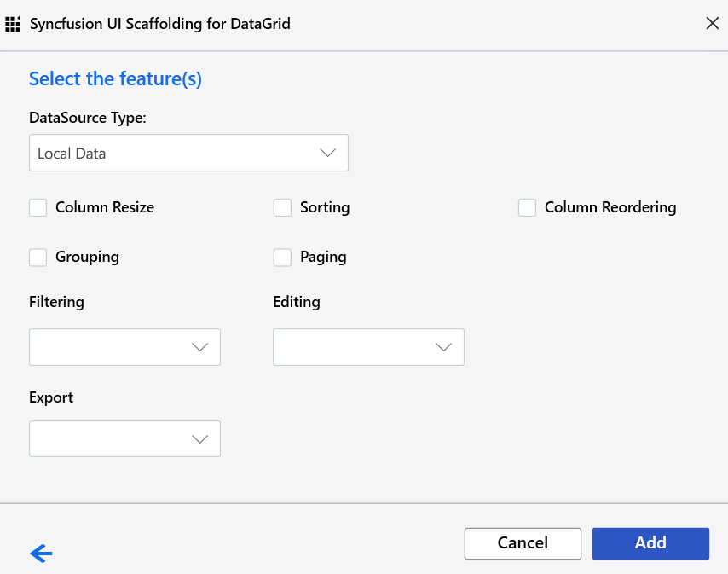Enable the Sorting checkbox
728x574 pixels.
click(282, 207)
